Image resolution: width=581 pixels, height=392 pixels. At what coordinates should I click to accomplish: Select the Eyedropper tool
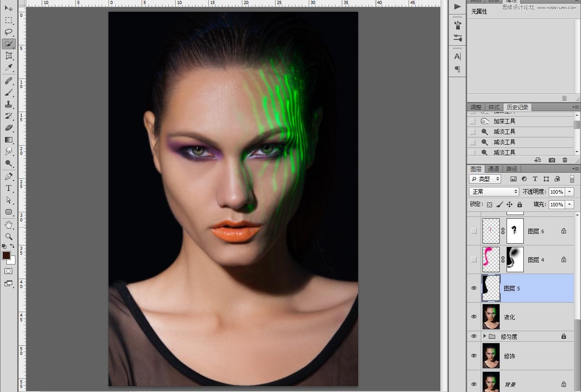pos(9,68)
